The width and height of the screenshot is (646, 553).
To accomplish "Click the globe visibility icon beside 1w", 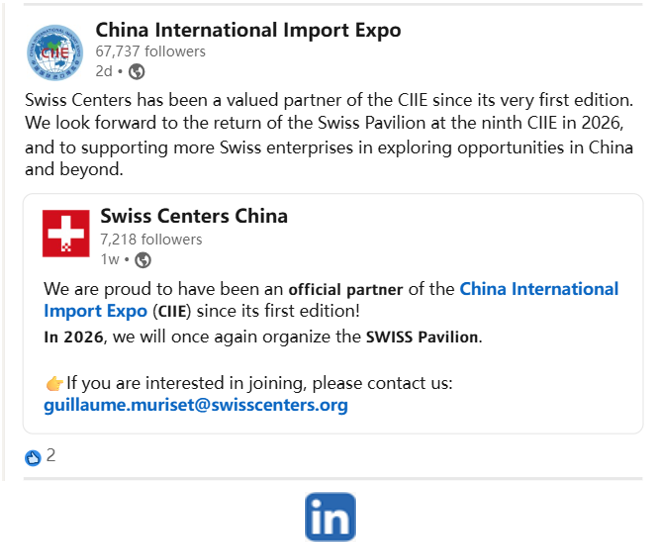I will pyautogui.click(x=143, y=260).
